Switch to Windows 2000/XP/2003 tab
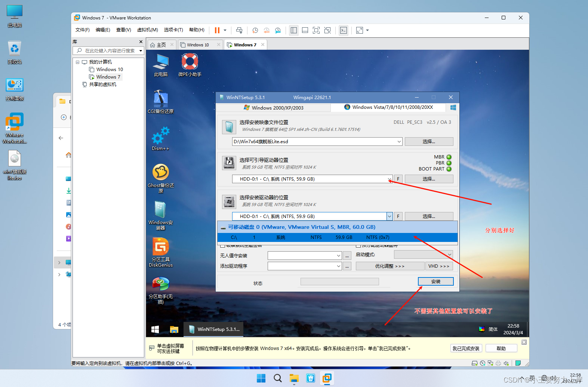This screenshot has width=588, height=387. [274, 108]
